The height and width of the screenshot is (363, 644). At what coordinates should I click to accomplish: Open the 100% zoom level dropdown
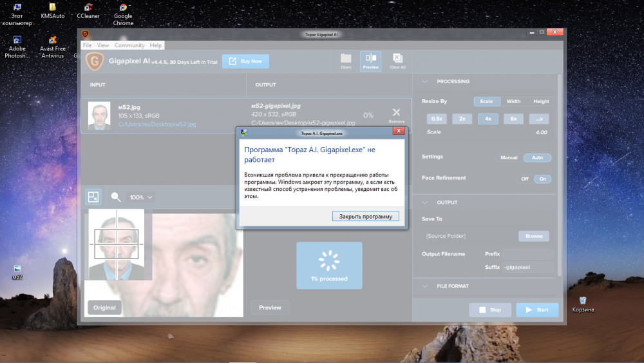(142, 197)
